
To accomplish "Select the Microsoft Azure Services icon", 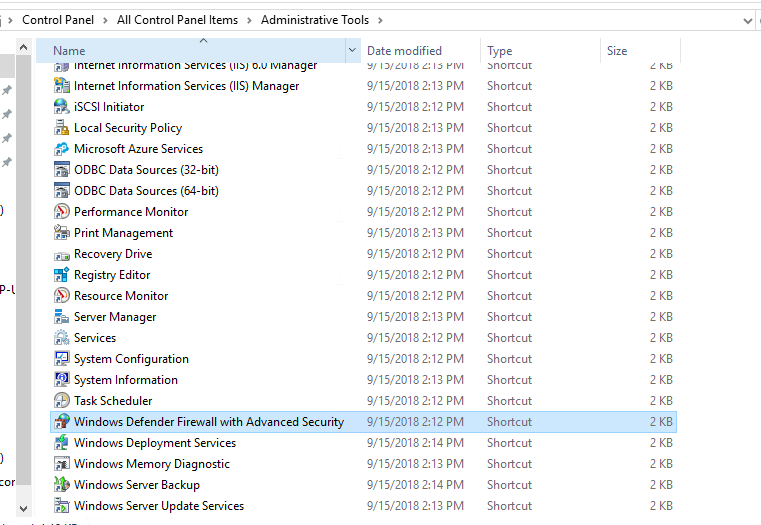I will [x=62, y=149].
